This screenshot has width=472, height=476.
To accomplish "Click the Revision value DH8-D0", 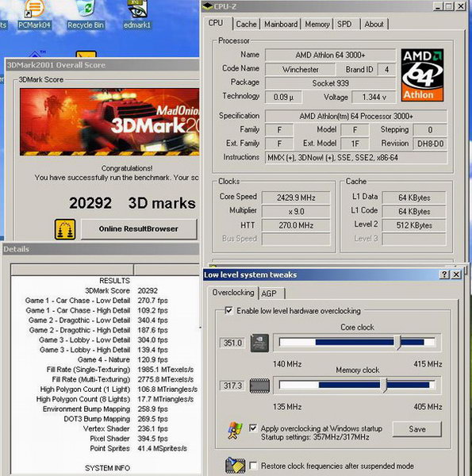I will (430, 144).
